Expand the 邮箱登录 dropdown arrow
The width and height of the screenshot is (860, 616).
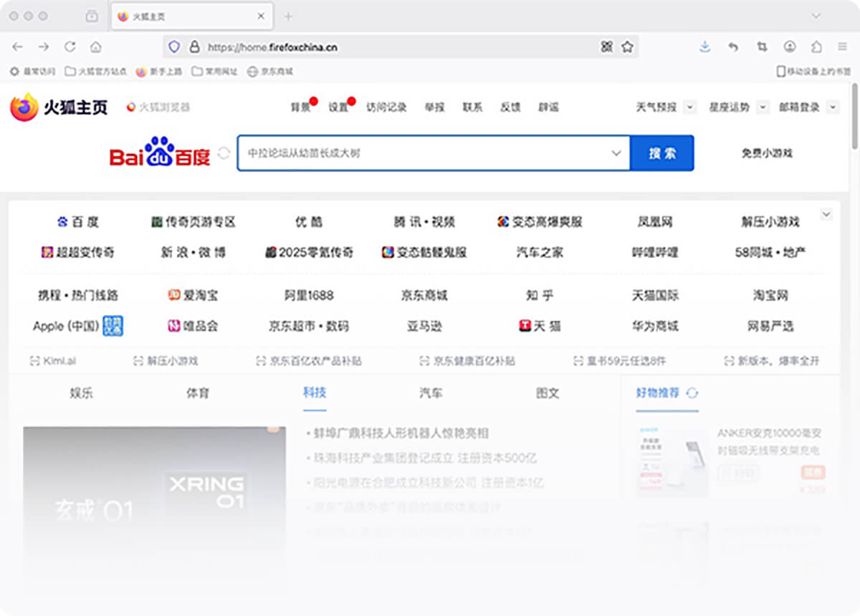[x=833, y=107]
